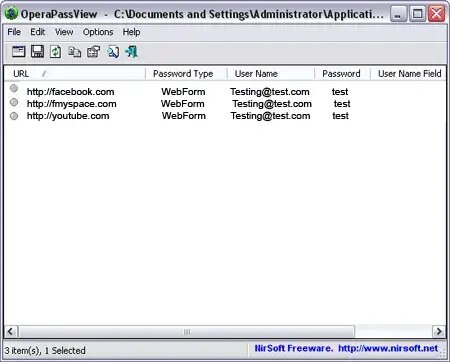Open the Properties toolbar icon
The width and height of the screenshot is (450, 362).
pos(93,52)
